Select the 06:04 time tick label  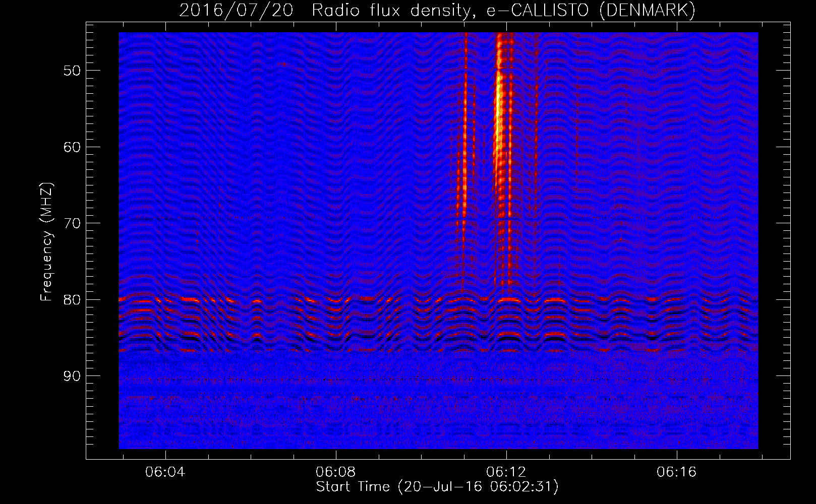165,472
